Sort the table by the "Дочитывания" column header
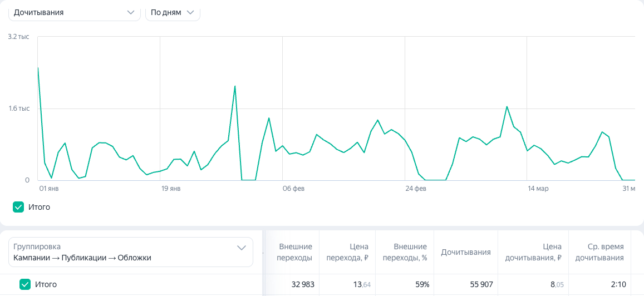The height and width of the screenshot is (296, 644). 466,252
